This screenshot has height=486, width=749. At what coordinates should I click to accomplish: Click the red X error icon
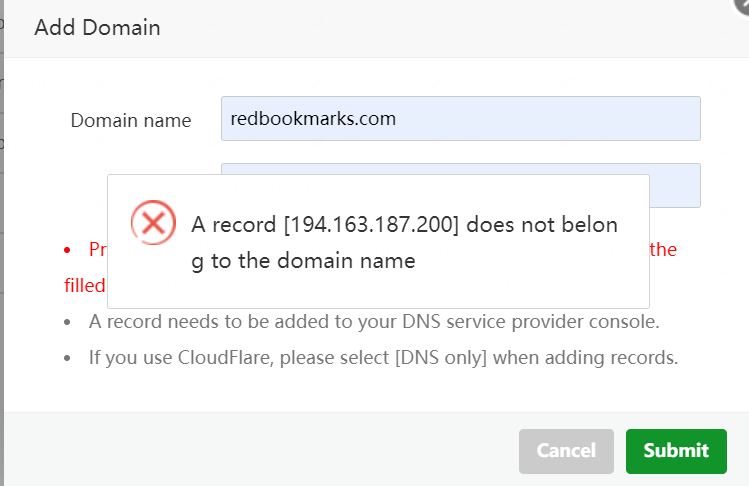[x=153, y=223]
